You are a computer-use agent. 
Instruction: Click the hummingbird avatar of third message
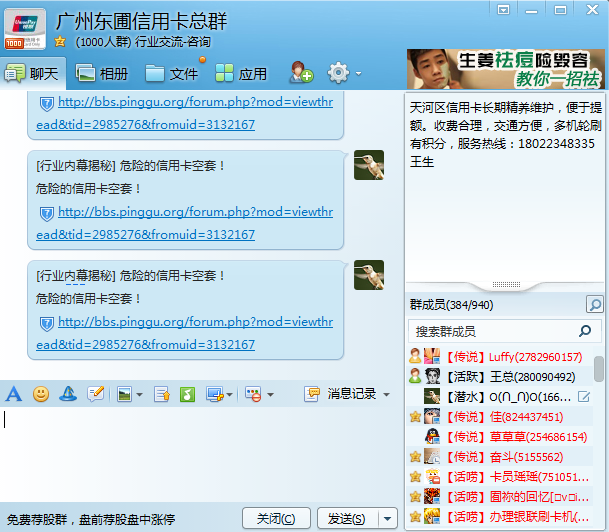point(369,275)
